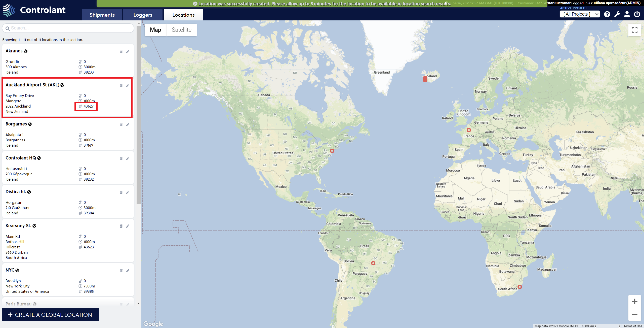Delete the Kearsney St. location
This screenshot has width=644, height=328.
coord(121,226)
